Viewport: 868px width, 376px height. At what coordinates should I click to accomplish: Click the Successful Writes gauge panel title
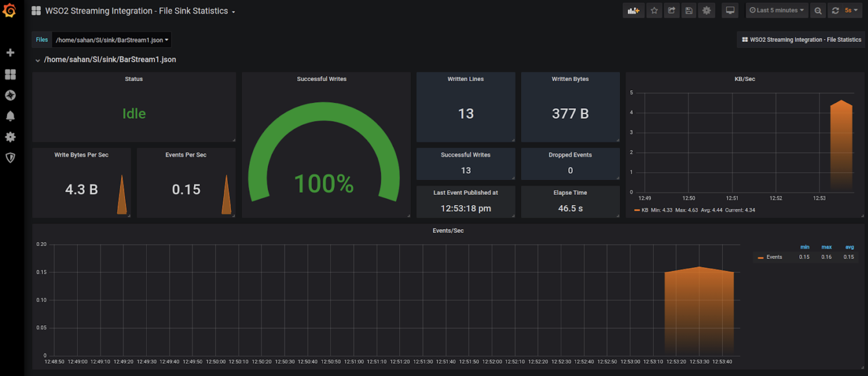pos(322,79)
